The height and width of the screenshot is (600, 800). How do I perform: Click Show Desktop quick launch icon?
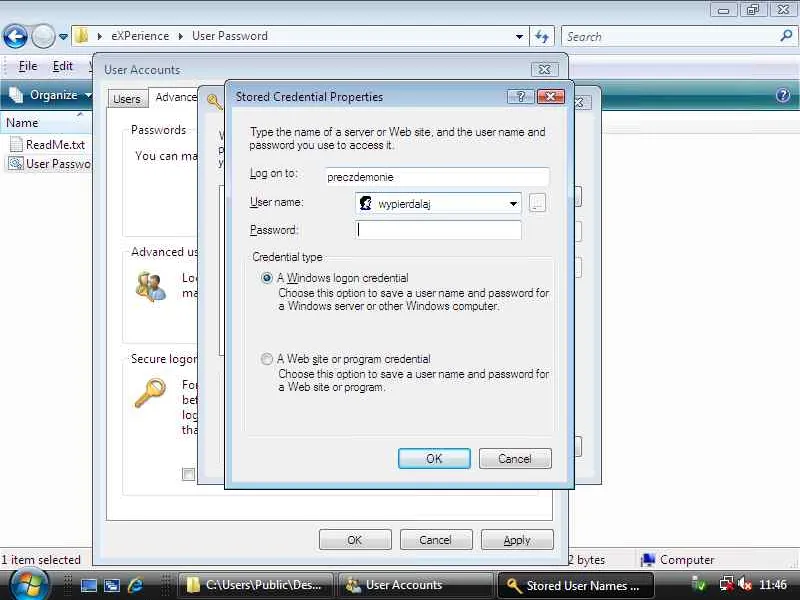[x=89, y=586]
